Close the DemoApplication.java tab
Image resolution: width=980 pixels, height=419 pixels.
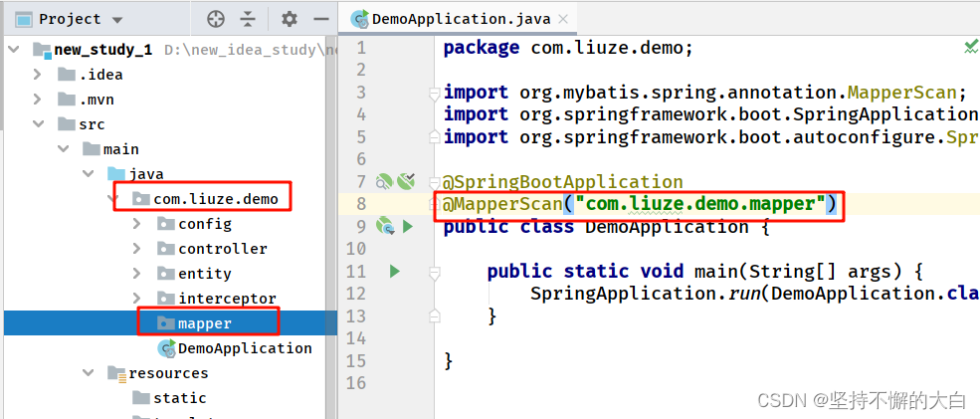[x=562, y=19]
